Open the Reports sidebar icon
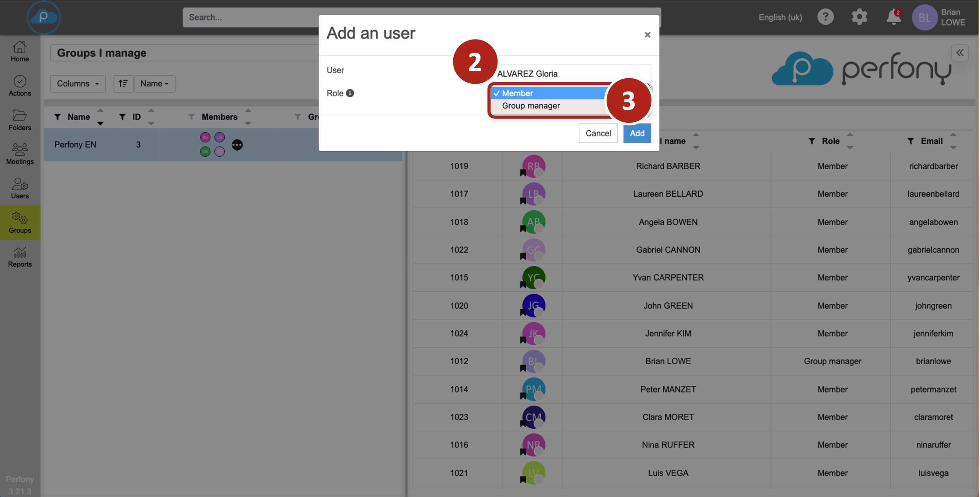The image size is (980, 497). click(20, 257)
